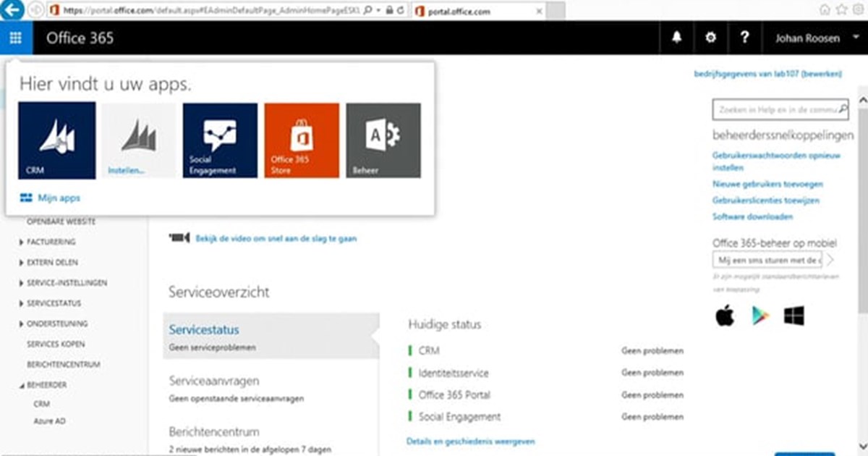Open CRM under BEHEERDER
Screen dimensions: 868x456
42,405
